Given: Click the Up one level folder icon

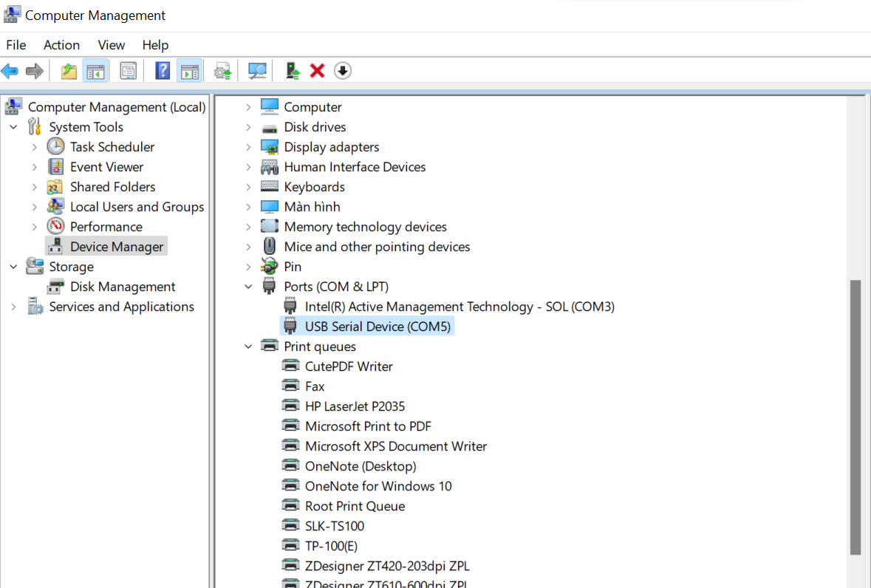Looking at the screenshot, I should coord(69,71).
